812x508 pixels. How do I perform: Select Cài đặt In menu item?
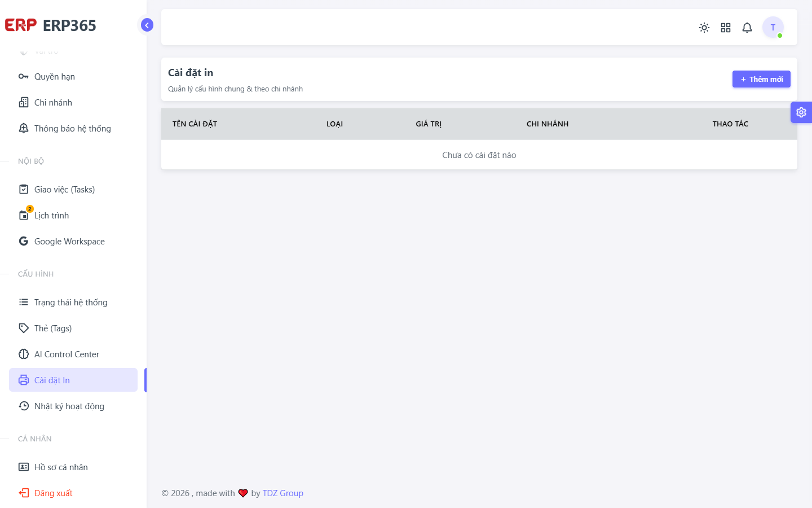point(73,380)
